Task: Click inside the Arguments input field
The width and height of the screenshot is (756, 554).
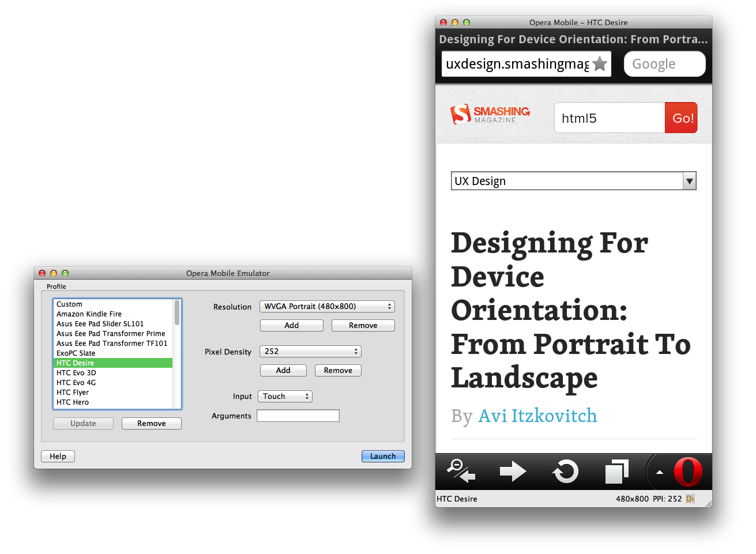Action: (298, 415)
